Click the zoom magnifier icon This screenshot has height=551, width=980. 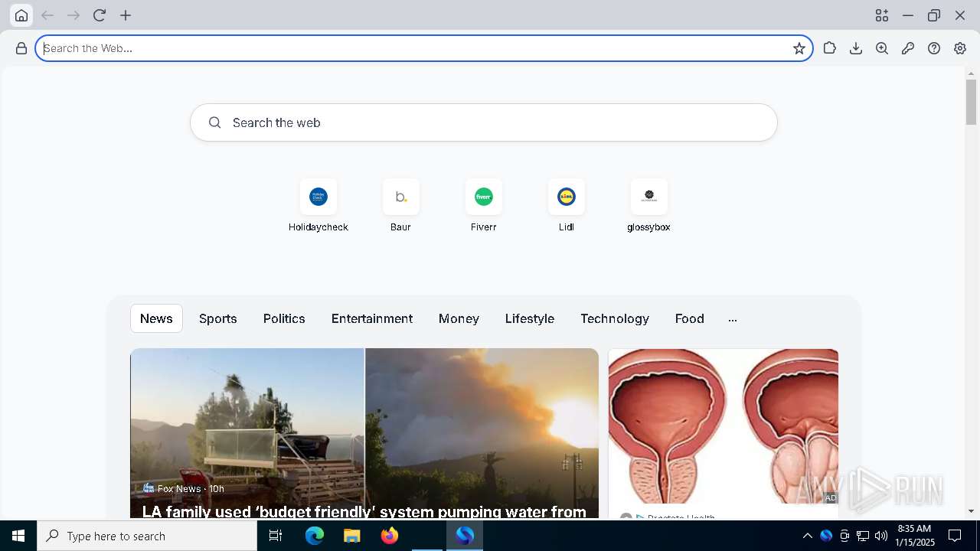[882, 48]
